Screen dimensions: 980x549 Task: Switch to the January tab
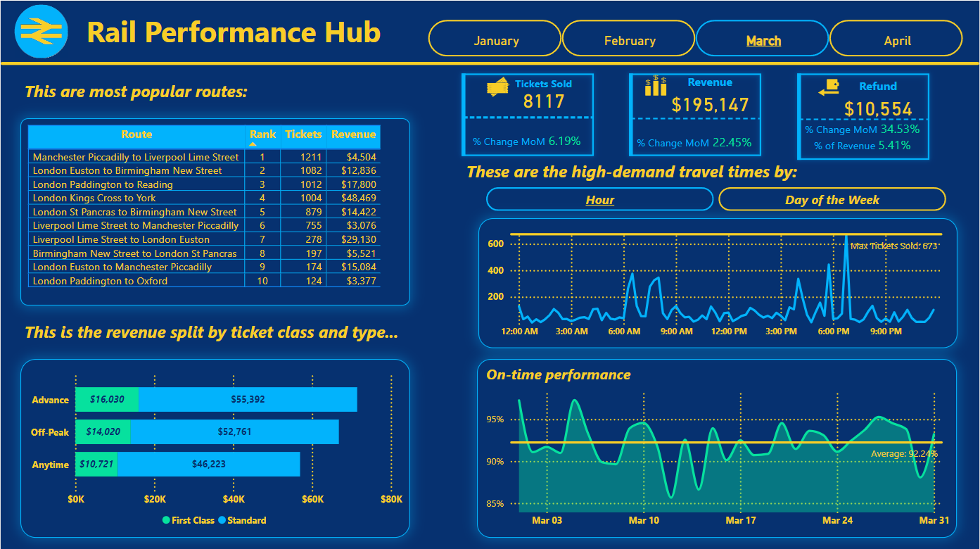tap(495, 38)
